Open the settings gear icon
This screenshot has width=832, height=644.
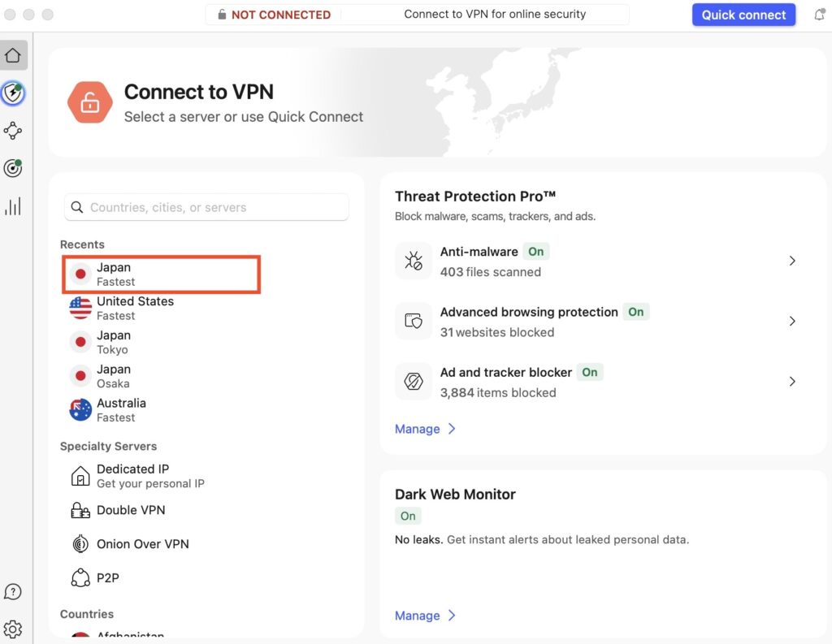(13, 629)
